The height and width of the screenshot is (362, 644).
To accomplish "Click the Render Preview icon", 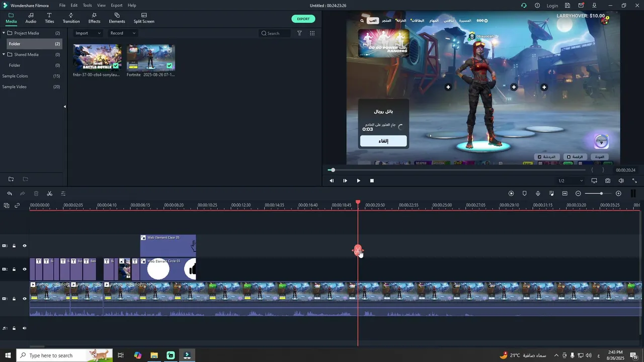I will point(511,194).
